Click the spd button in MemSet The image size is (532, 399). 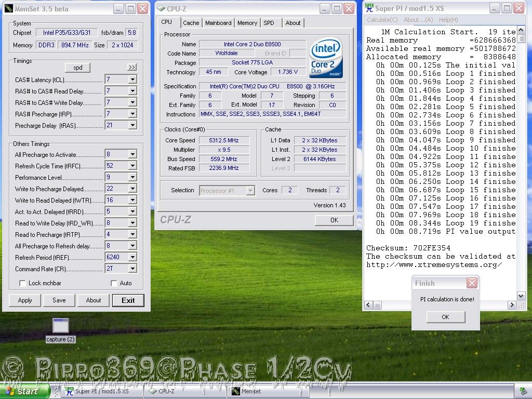tap(78, 67)
